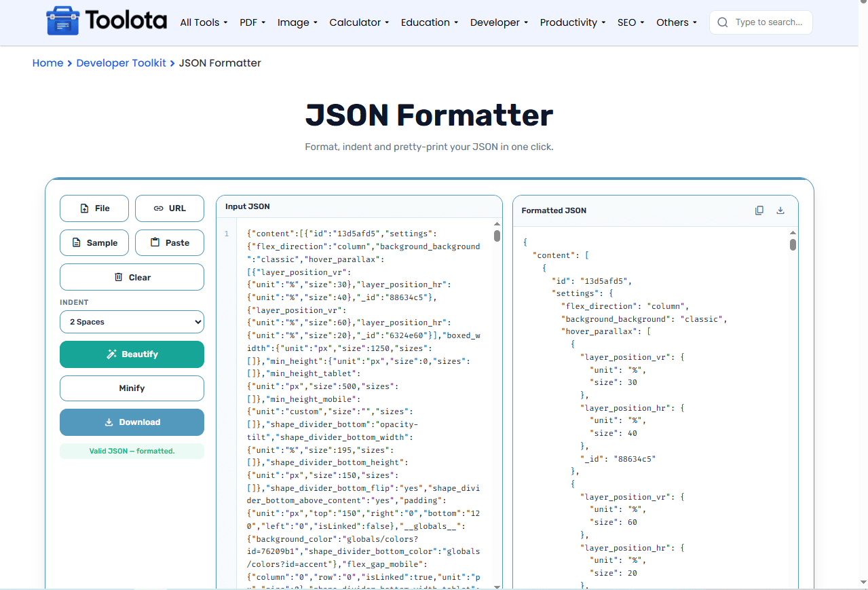868x590 pixels.
Task: Go to the Home breadcrumb link
Action: tap(48, 63)
